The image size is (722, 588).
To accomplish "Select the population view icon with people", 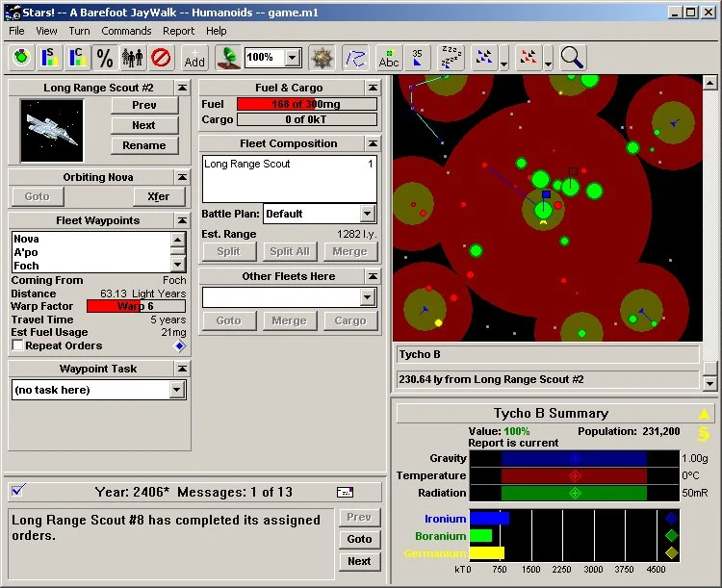I will pos(133,58).
